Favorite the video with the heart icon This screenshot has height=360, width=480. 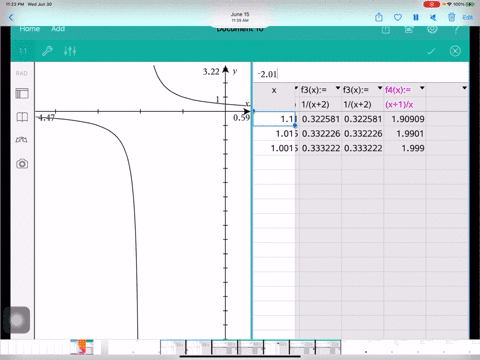pos(398,17)
